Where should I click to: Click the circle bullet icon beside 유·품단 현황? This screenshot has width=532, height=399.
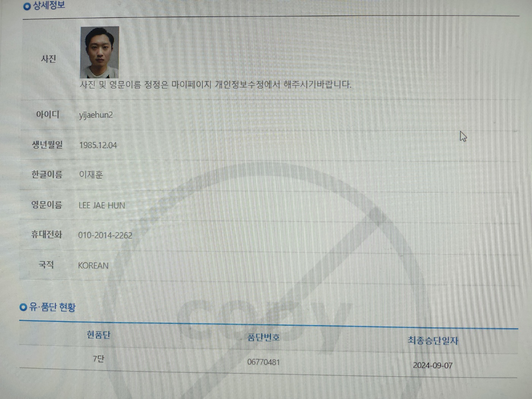[x=23, y=307]
